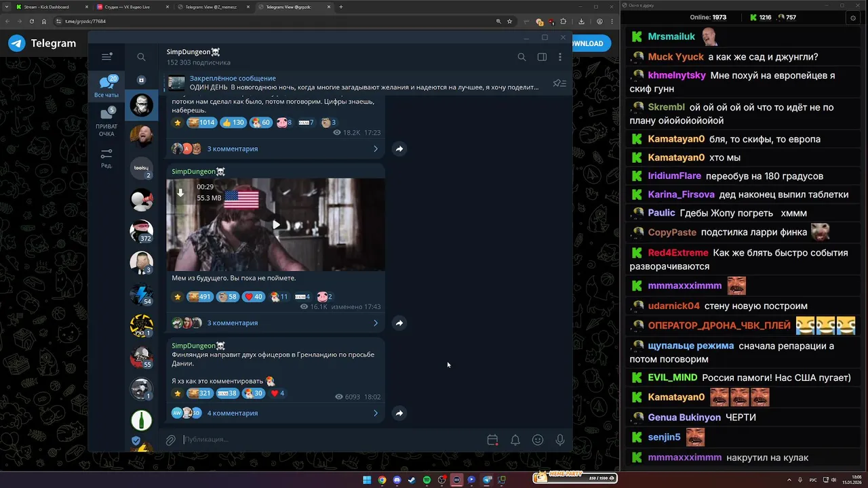Select the ПРИВАТ ОЧКА folder
This screenshot has height=488, width=868.
(106, 122)
